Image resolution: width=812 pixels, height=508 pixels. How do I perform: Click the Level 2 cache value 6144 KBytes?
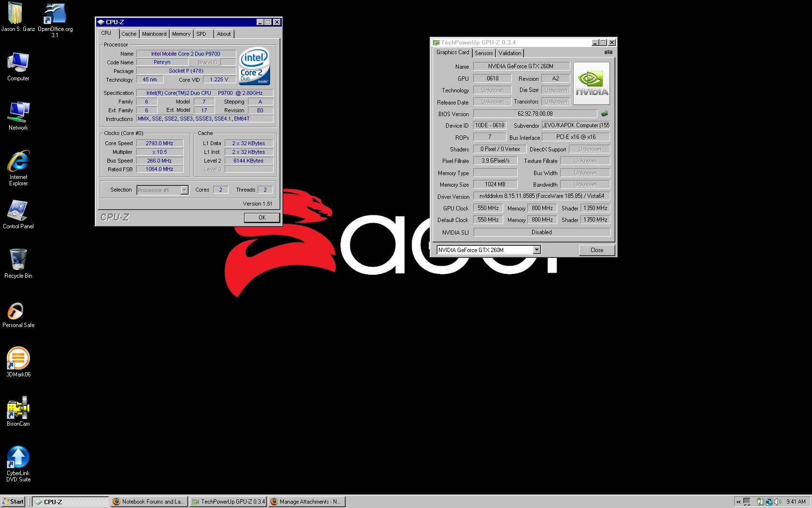[248, 161]
